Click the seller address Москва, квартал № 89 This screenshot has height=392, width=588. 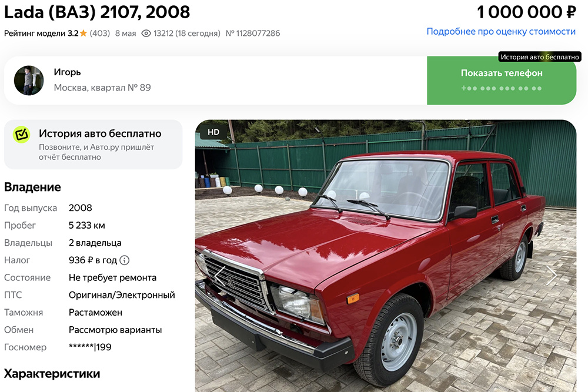point(102,88)
